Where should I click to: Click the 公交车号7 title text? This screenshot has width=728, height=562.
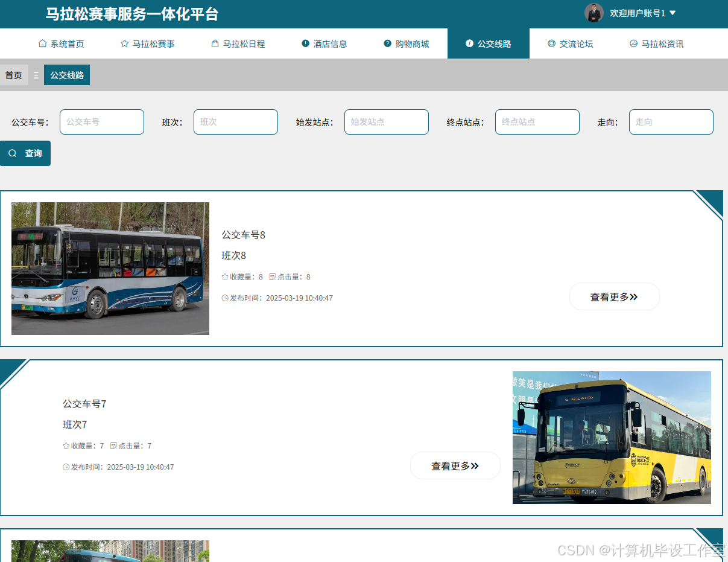85,404
